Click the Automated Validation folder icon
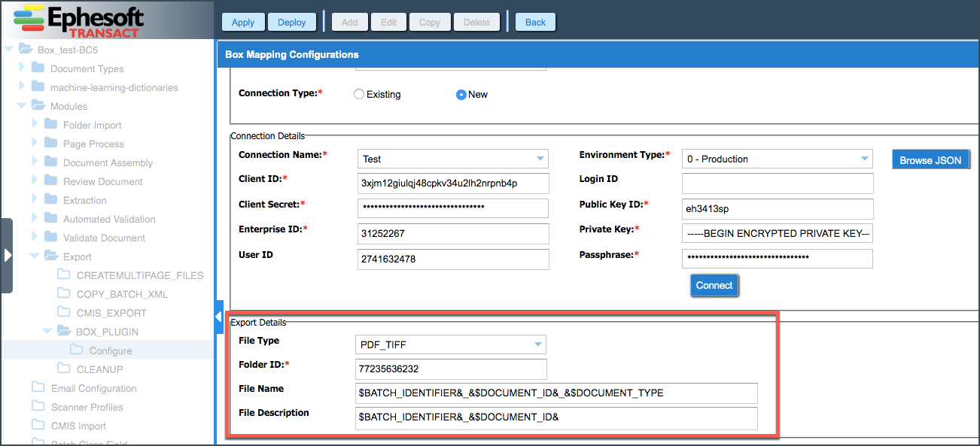This screenshot has height=446, width=980. pyautogui.click(x=50, y=218)
